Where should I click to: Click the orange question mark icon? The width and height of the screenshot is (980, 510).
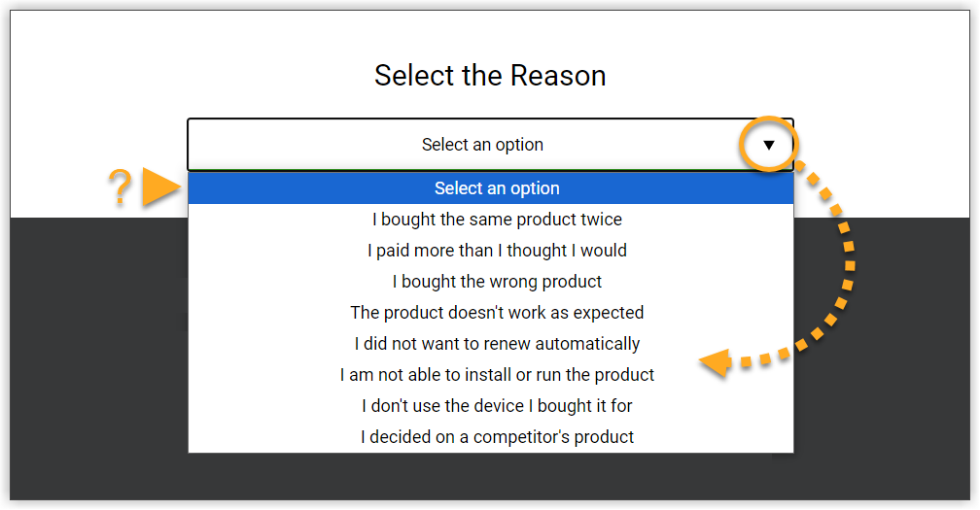click(119, 187)
